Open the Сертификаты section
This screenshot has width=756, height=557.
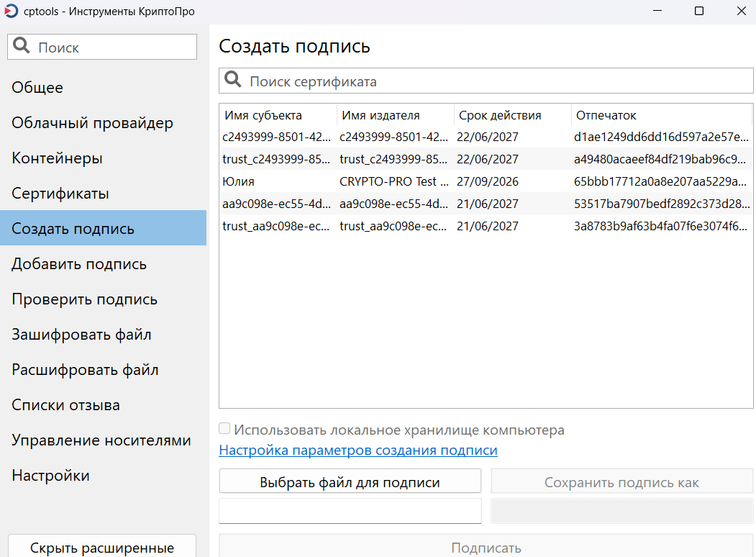pos(103,193)
